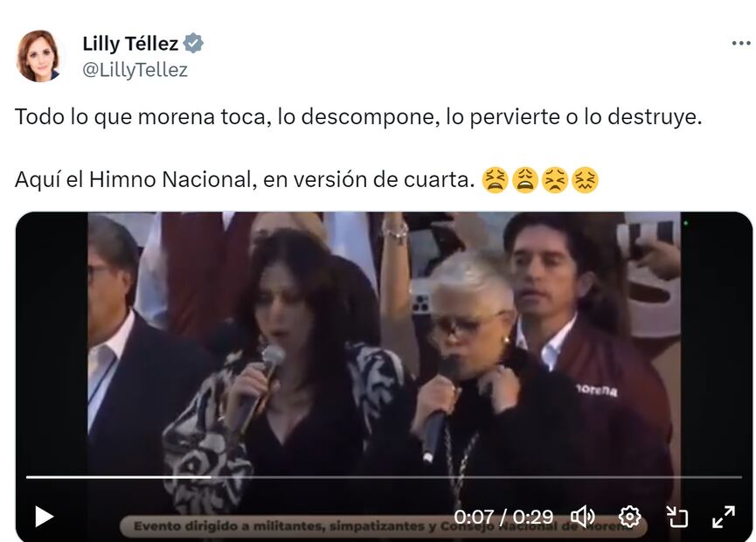Open the Lilly Téllez display name link
Image resolution: width=756 pixels, height=542 pixels.
click(130, 44)
